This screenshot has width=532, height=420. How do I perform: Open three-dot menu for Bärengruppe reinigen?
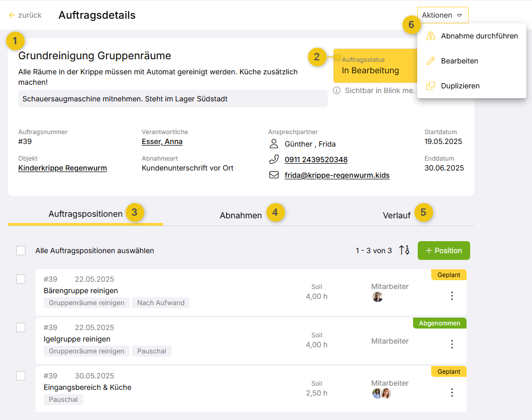452,296
